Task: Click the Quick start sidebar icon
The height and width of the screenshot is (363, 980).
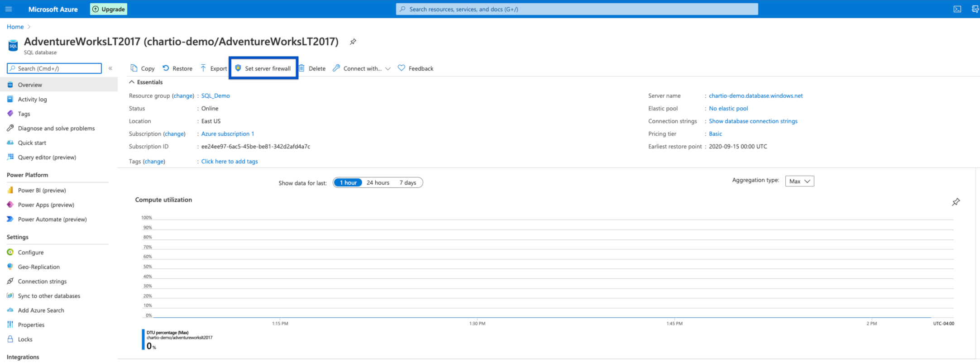Action: coord(10,143)
